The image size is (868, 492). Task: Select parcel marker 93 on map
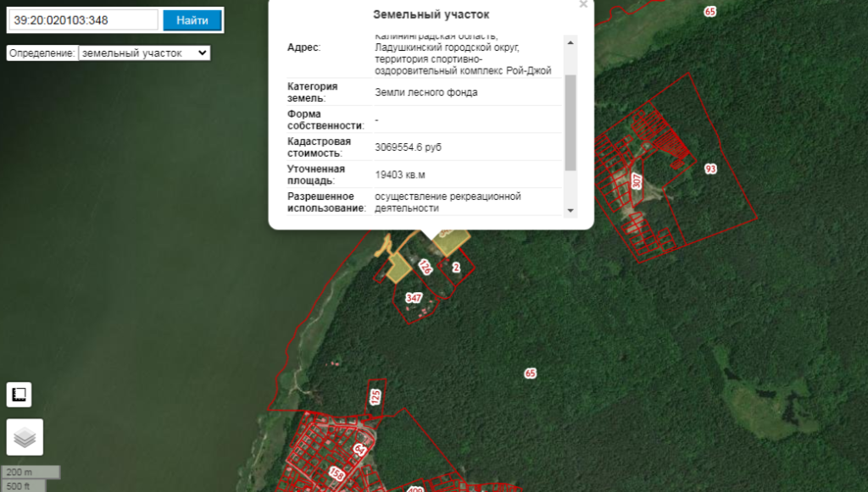pyautogui.click(x=710, y=169)
